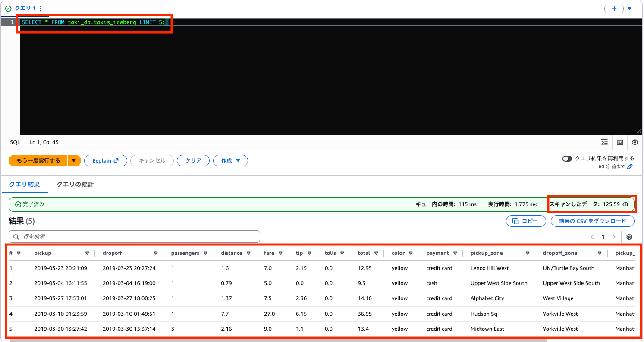
Task: Open results table settings gear icon
Action: [629, 237]
